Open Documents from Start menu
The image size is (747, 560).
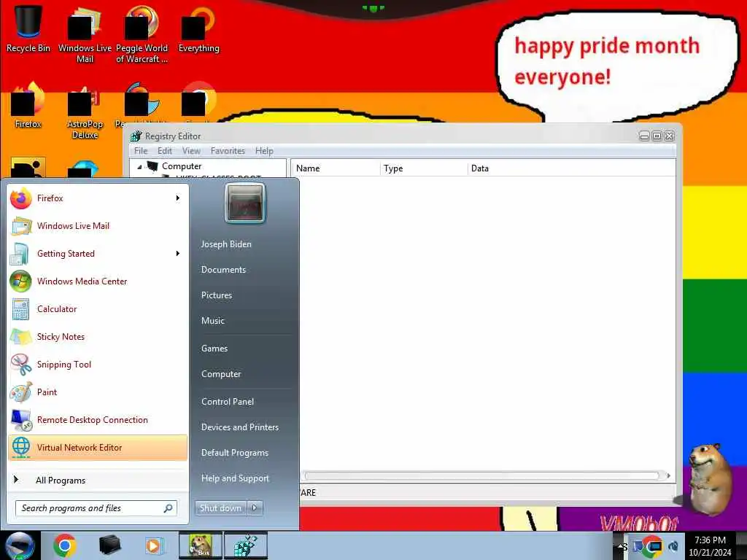(223, 270)
